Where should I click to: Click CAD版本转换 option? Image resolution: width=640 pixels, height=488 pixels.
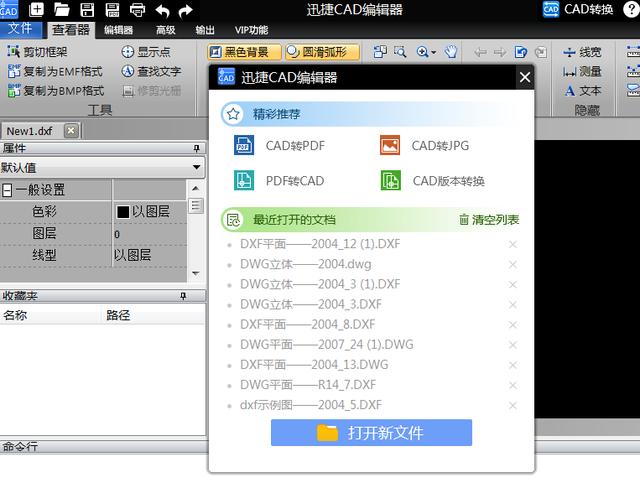tap(433, 180)
